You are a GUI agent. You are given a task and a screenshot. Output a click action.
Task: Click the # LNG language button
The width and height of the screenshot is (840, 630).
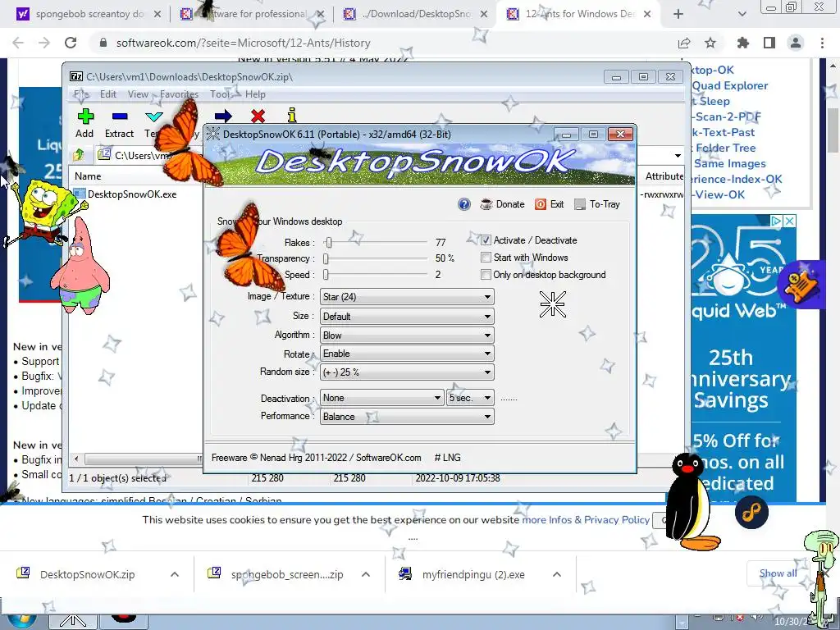point(447,458)
